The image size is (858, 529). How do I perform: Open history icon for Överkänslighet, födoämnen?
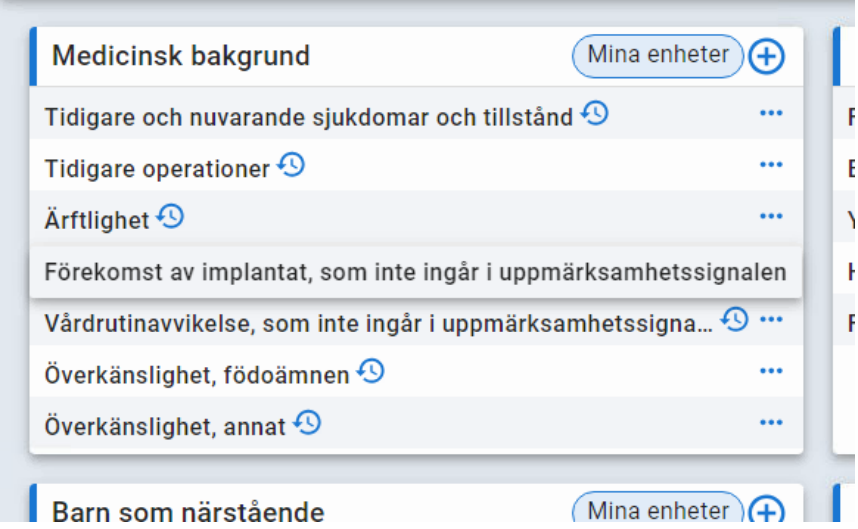[371, 372]
